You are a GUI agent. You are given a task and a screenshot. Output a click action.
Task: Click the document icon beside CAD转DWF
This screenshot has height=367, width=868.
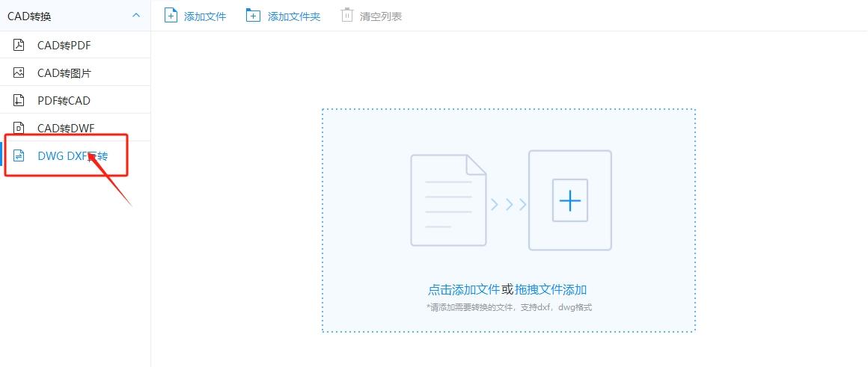click(x=19, y=129)
